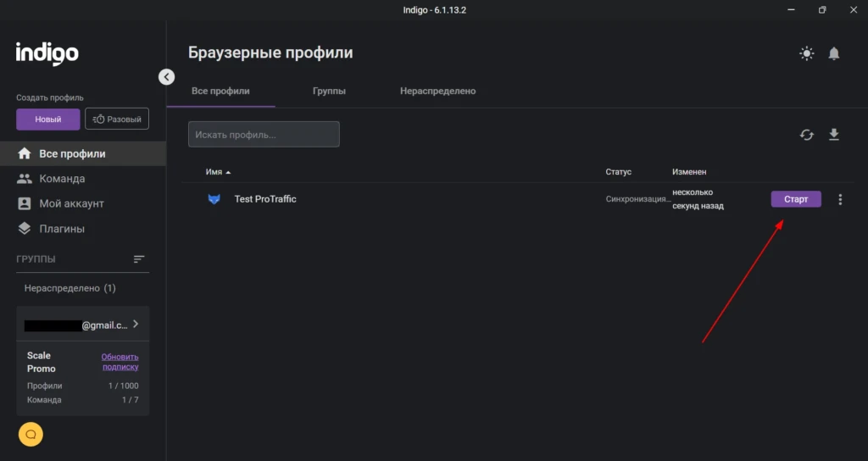Viewport: 868px width, 461px height.
Task: Click the download/import icon above the table
Action: coord(834,135)
